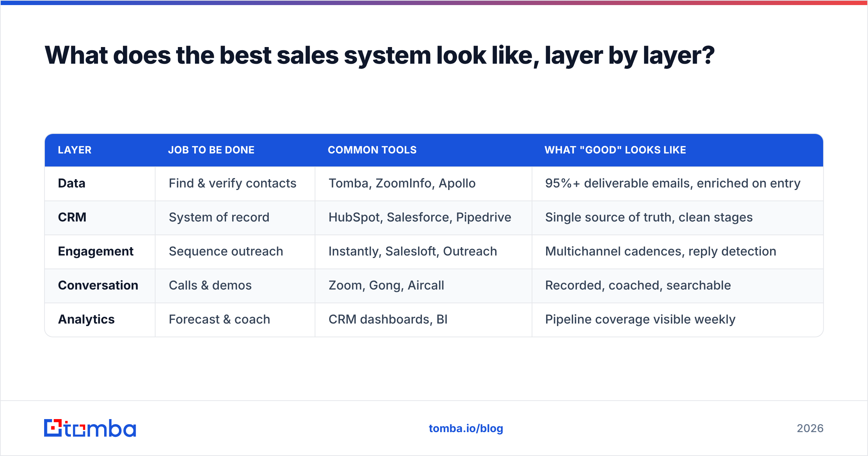Viewport: 868px width, 456px height.
Task: Click the 'Tomba, ZoomInfo, Apollo' cell
Action: 424,183
